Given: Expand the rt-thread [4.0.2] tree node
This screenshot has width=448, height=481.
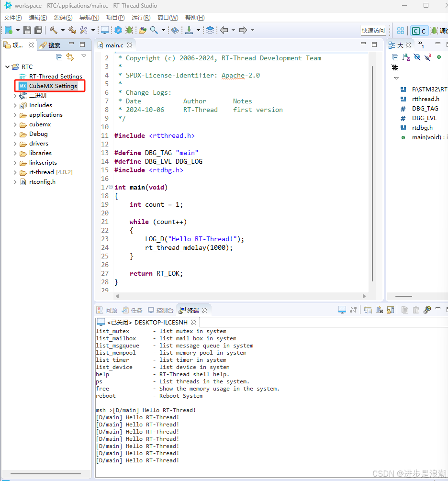Looking at the screenshot, I should [15, 172].
